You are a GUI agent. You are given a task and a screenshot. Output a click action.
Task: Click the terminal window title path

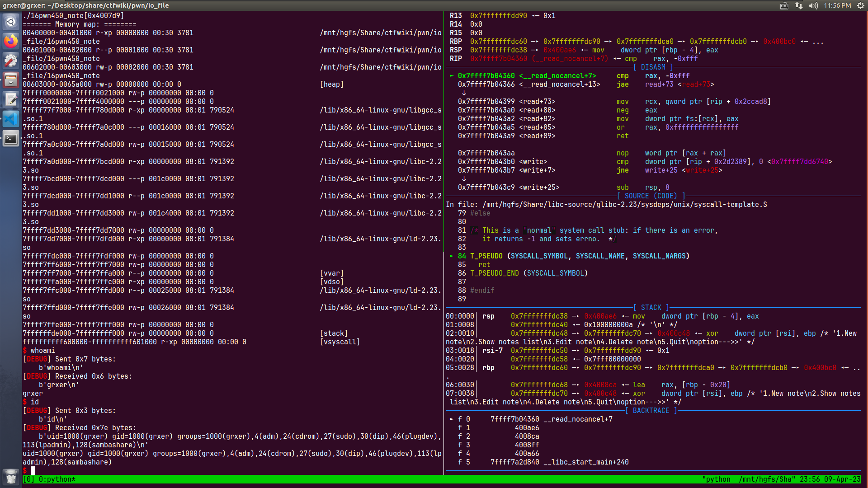coord(86,5)
